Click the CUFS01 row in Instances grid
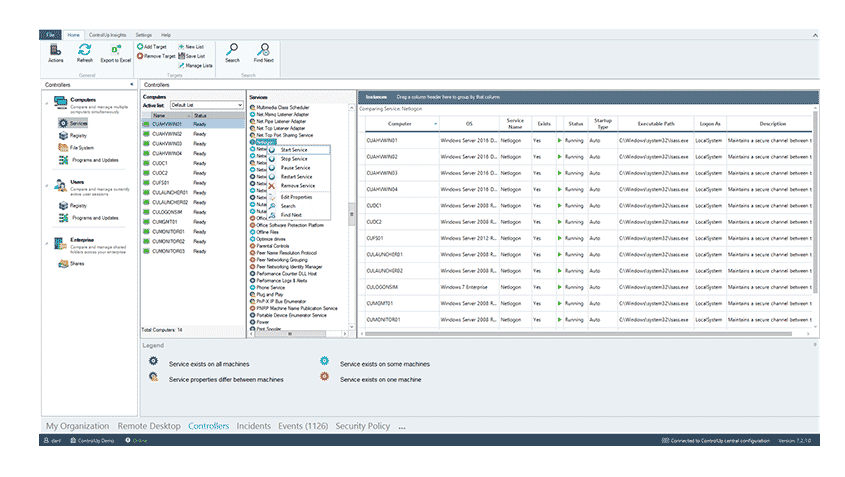 coord(588,238)
